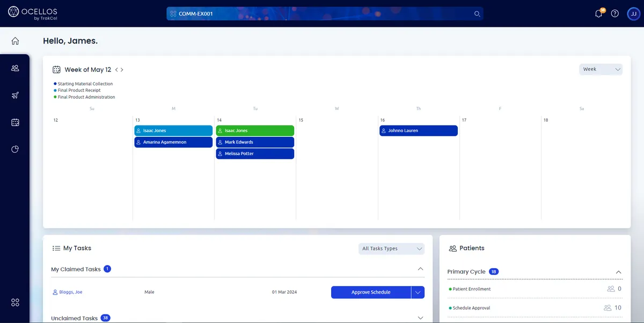
Task: Open Johnno Lauren calendar event
Action: (x=419, y=131)
